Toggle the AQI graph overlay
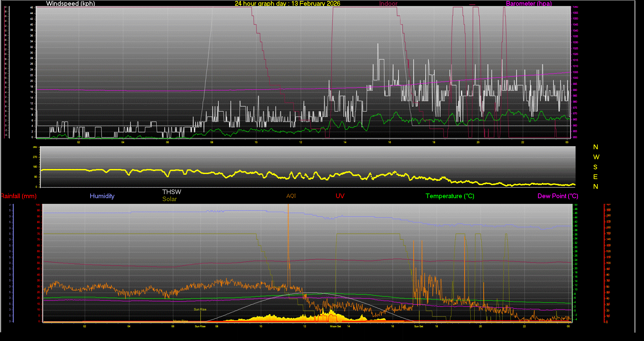The height and width of the screenshot is (341, 644). [x=290, y=196]
